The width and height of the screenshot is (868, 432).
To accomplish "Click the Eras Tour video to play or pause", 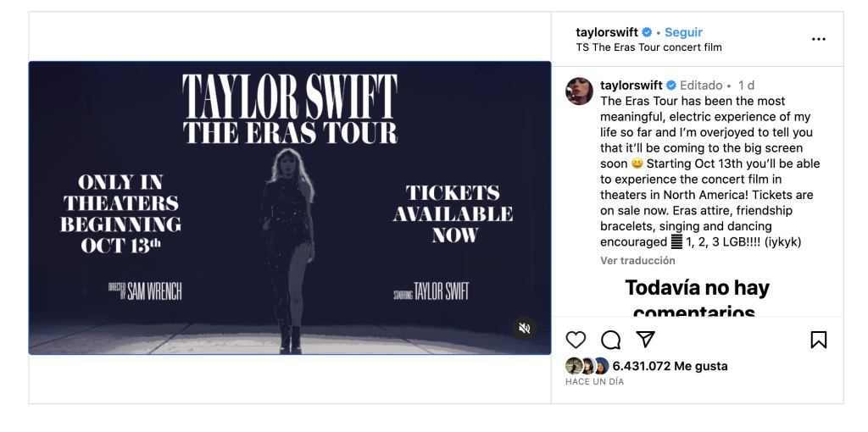I will click(x=290, y=208).
